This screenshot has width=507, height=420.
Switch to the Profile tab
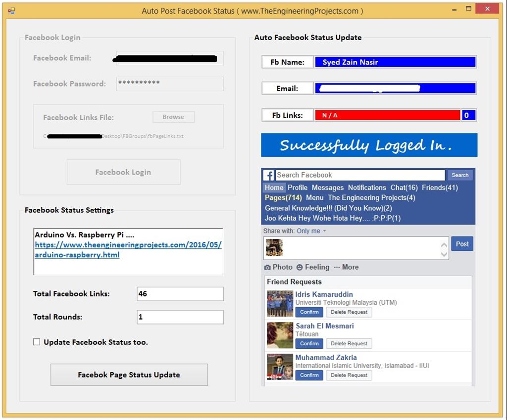tap(298, 188)
